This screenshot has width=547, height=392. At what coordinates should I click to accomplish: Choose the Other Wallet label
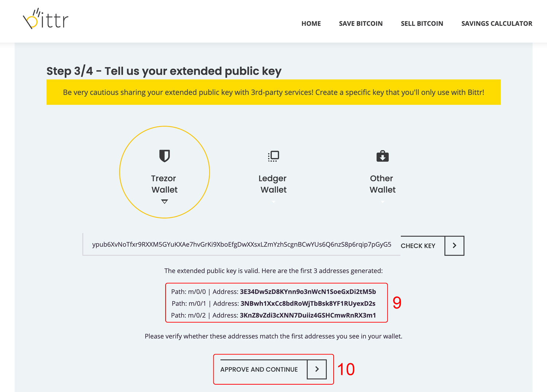[382, 184]
